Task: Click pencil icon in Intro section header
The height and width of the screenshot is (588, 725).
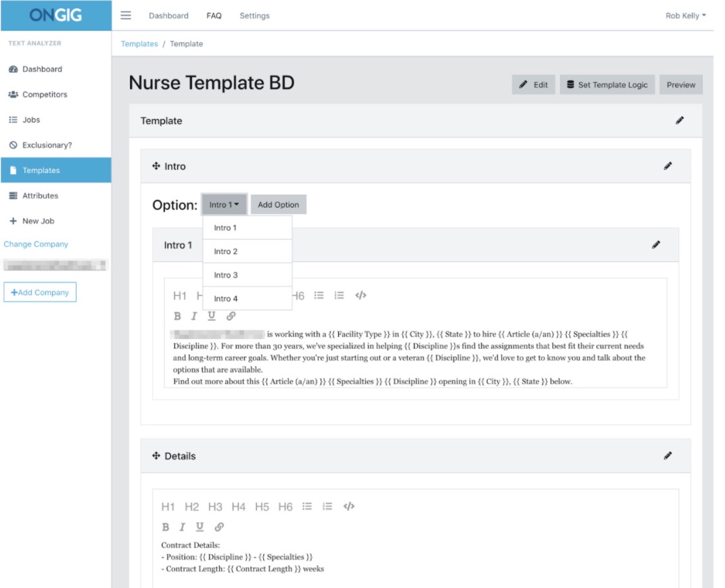Action: point(668,166)
